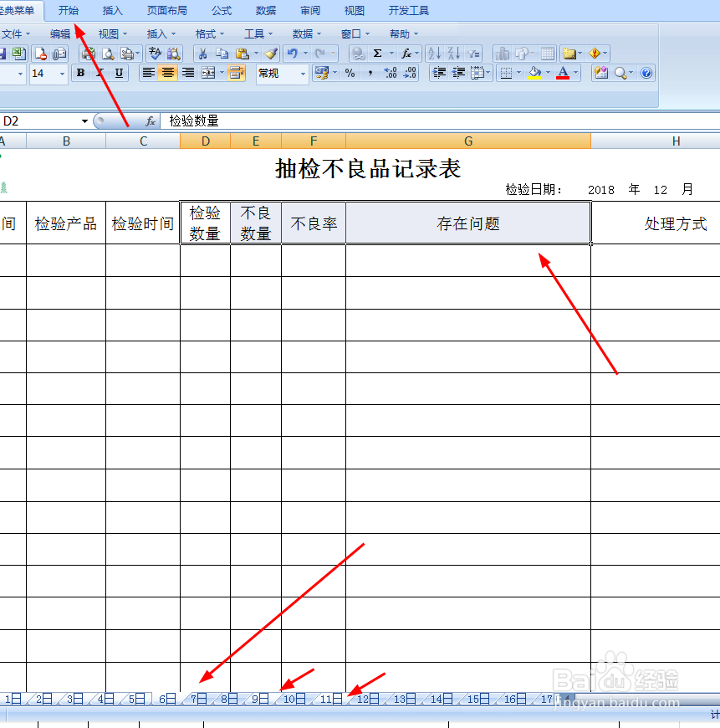Click the spell check icon
Screen dimensions: 720x728
pos(155,53)
